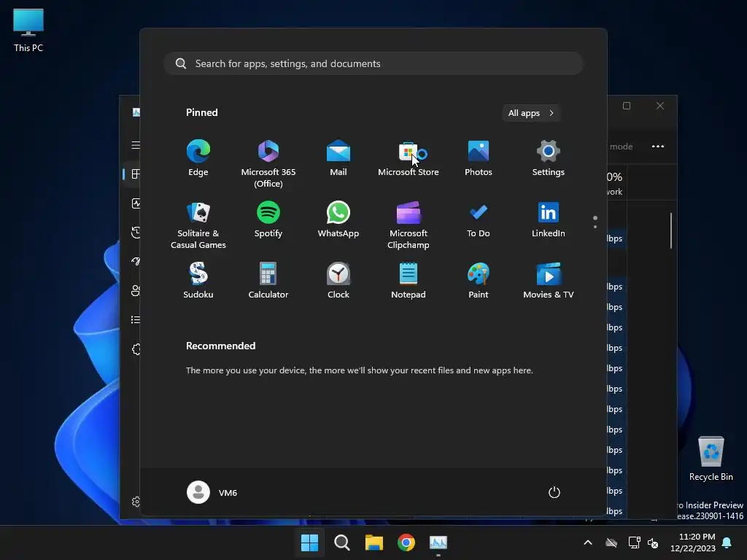Open the Mail app
Image resolution: width=747 pixels, height=560 pixels.
338,158
